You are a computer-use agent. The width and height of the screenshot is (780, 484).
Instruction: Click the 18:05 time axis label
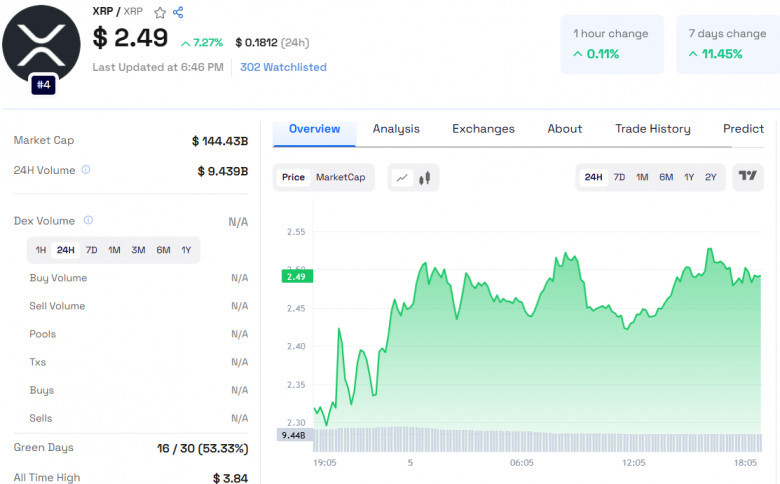(745, 463)
